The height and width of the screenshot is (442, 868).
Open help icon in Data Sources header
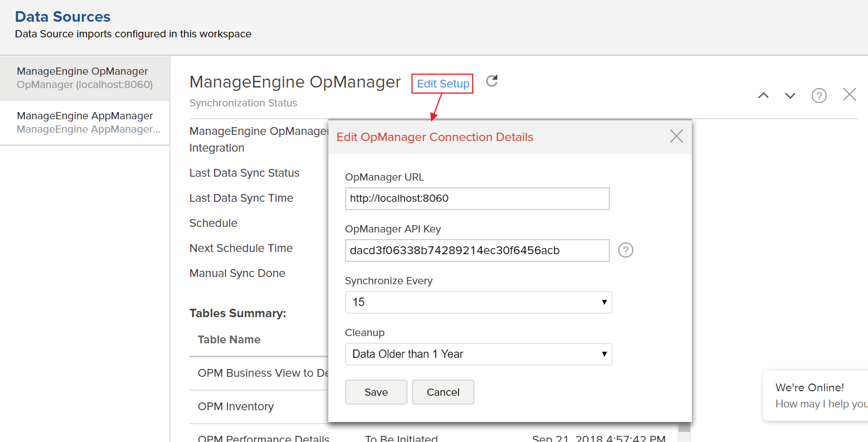click(819, 95)
